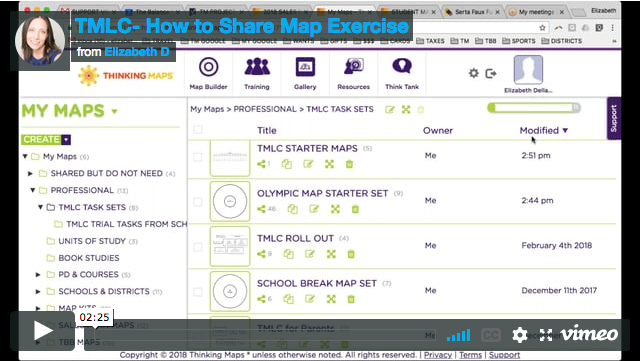Edit the TMLC TASK SETS folder breadcrumb icon
This screenshot has height=361, width=641.
point(390,110)
